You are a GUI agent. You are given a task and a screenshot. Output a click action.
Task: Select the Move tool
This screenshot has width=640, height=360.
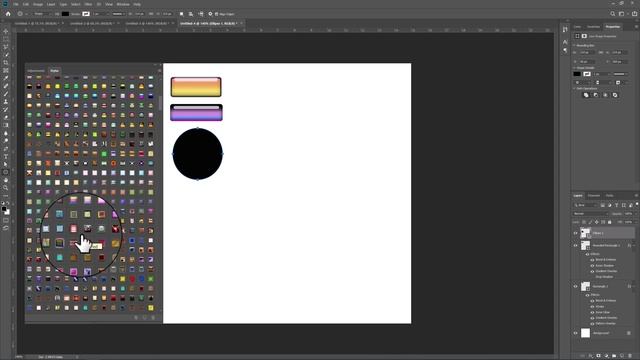pos(6,31)
